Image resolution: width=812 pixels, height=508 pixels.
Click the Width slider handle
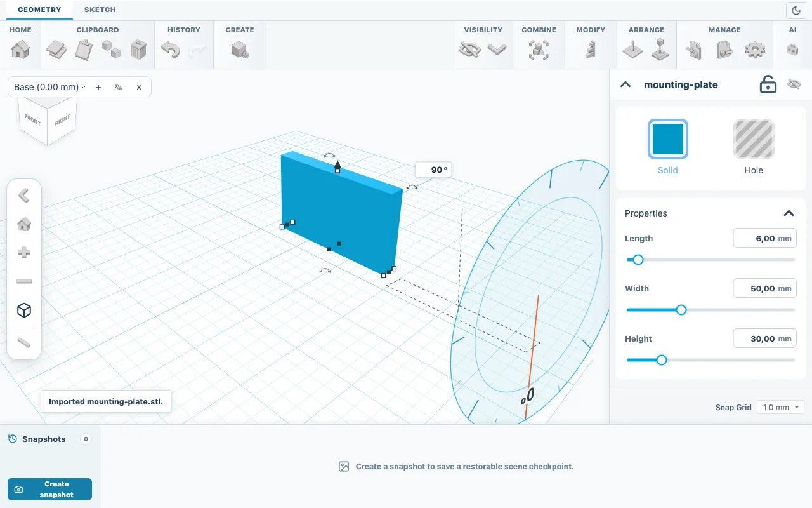tap(681, 310)
